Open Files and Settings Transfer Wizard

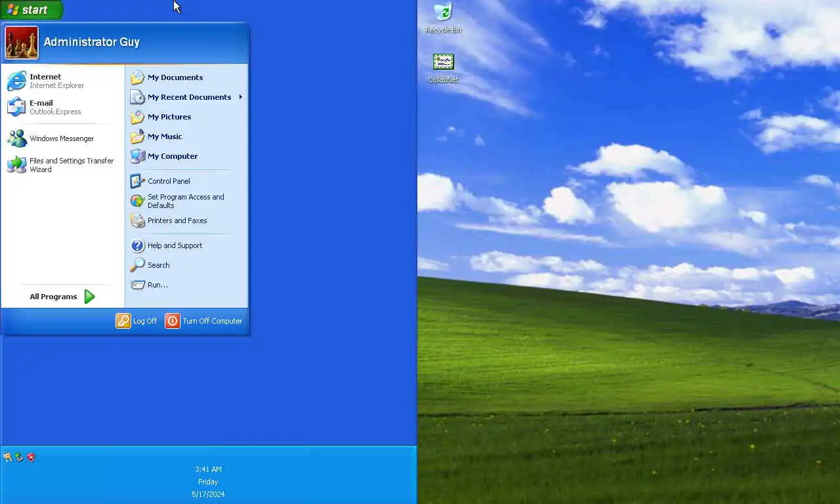tap(63, 165)
